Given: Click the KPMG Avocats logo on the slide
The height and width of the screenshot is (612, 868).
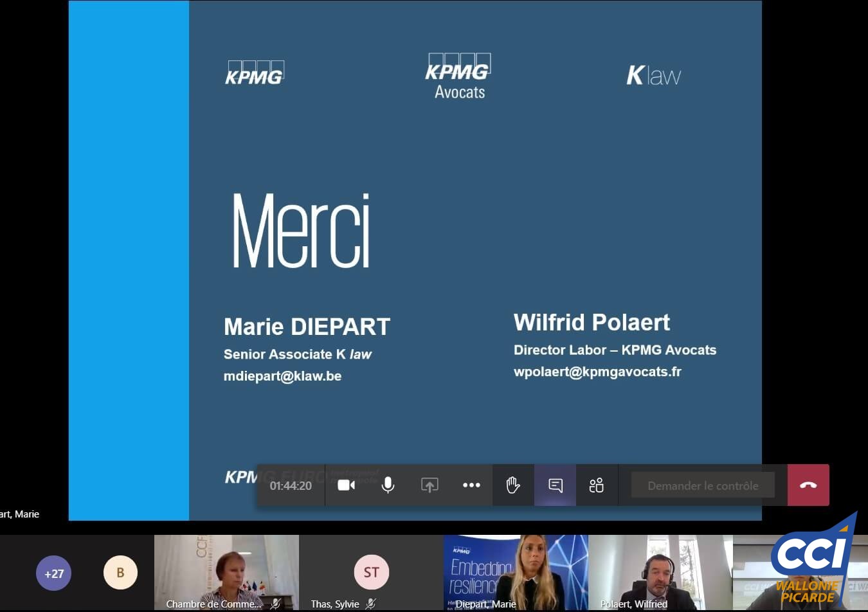Looking at the screenshot, I should click(458, 76).
